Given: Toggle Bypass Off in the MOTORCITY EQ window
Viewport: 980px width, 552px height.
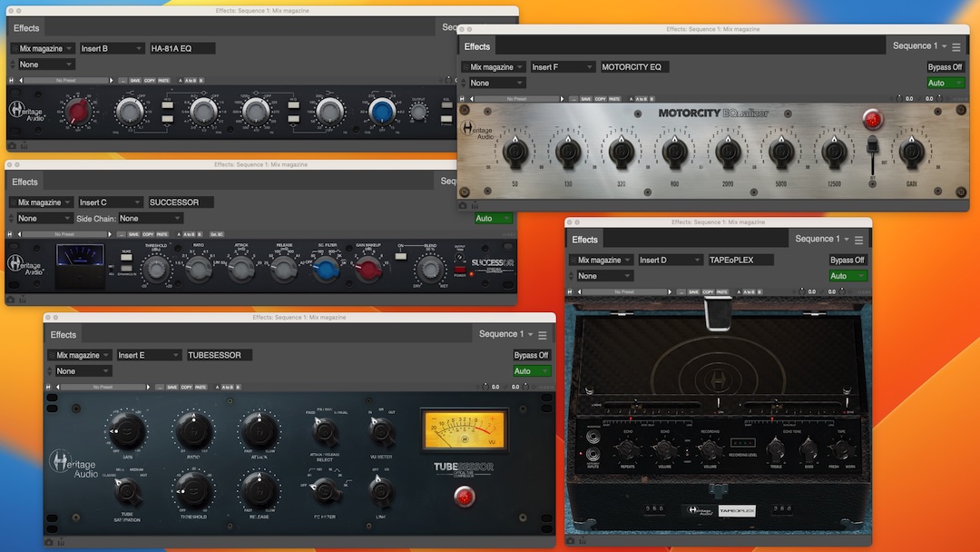Looking at the screenshot, I should coord(945,66).
